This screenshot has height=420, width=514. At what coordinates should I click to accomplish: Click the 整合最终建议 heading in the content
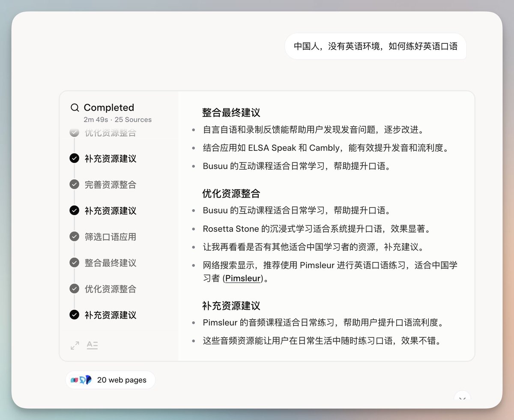click(231, 113)
